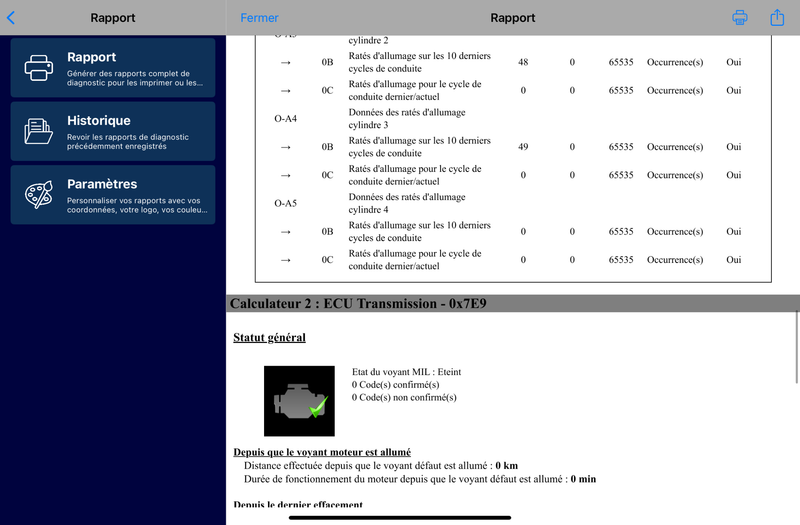Screen dimensions: 800x525
Task: Click the underlined Statut général heading
Action: point(269,338)
